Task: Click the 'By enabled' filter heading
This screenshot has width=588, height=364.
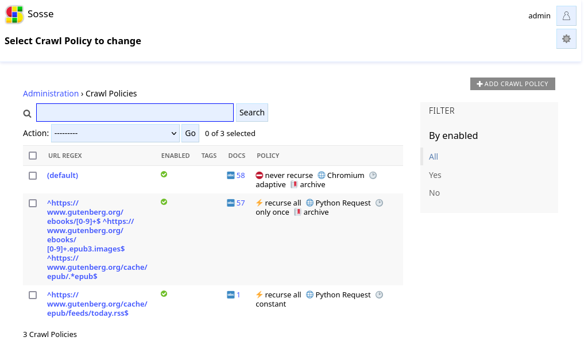Action: [x=454, y=135]
